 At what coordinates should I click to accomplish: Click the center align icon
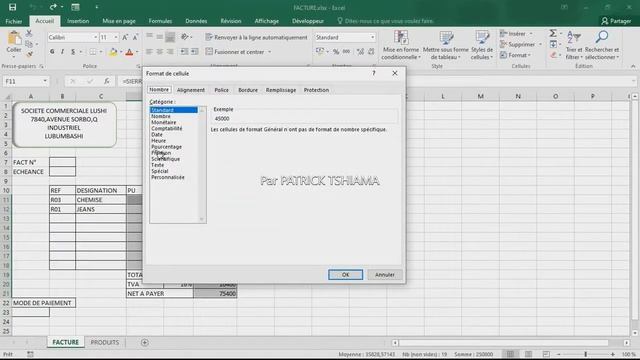160,52
